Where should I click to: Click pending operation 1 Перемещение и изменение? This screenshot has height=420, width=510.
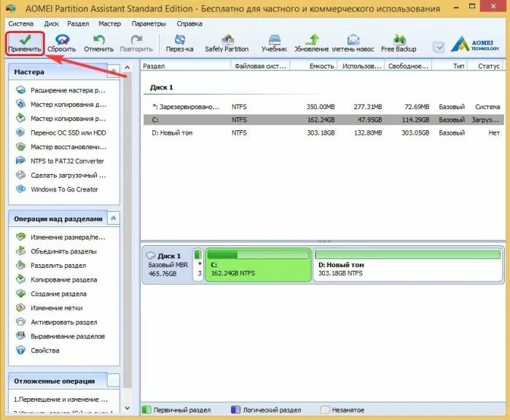[x=60, y=400]
